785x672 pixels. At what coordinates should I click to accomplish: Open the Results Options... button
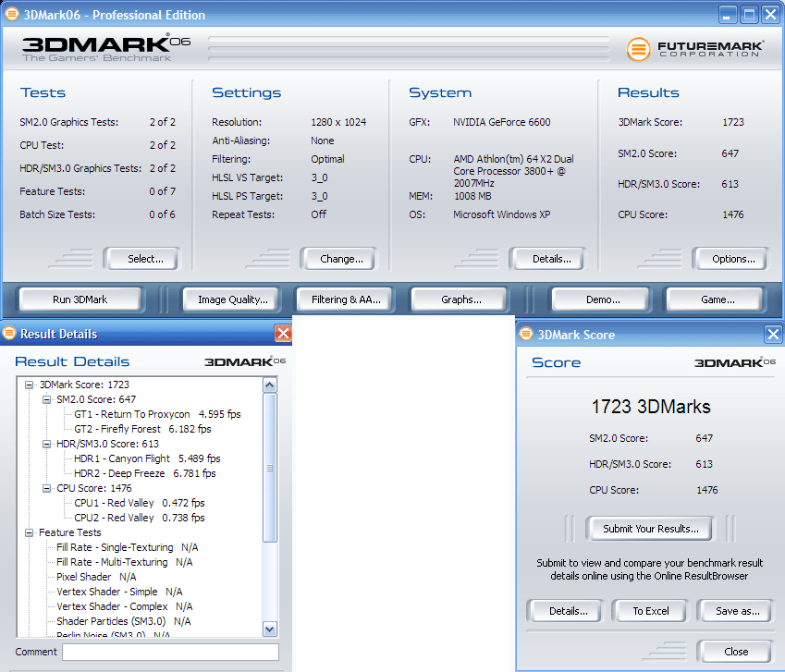click(x=731, y=259)
